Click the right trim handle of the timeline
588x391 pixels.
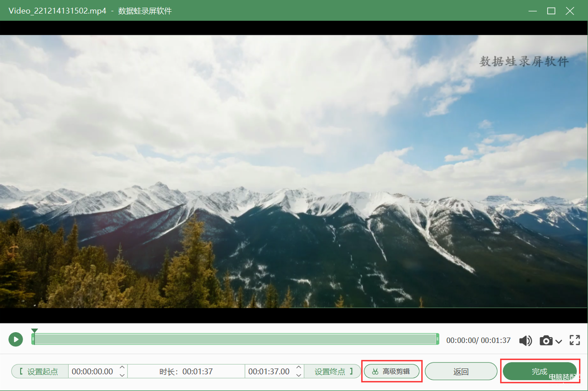click(437, 339)
